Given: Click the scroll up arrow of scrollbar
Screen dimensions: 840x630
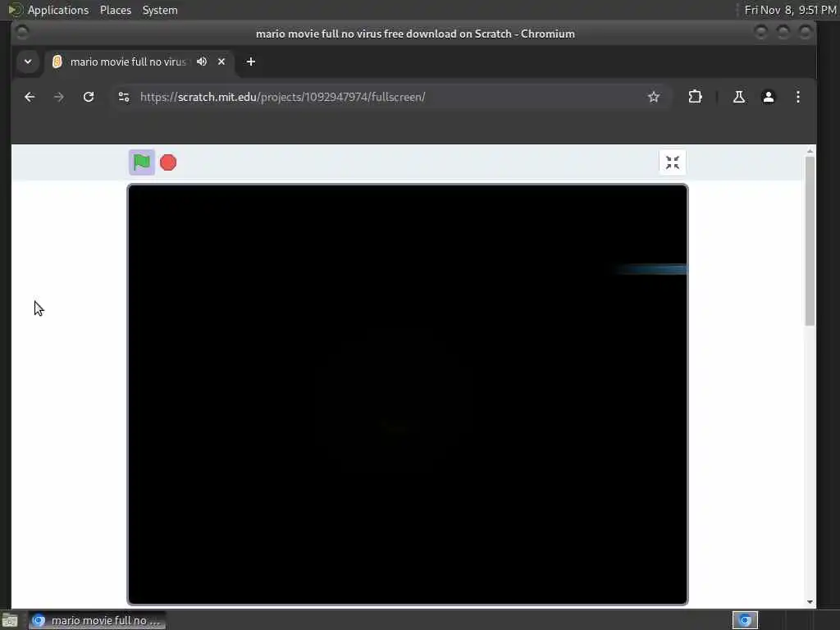Looking at the screenshot, I should click(810, 151).
